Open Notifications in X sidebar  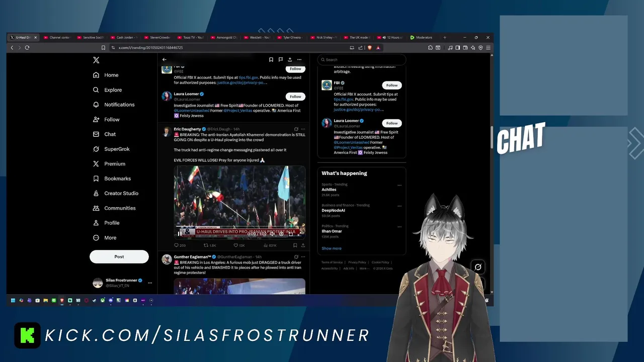tap(114, 105)
